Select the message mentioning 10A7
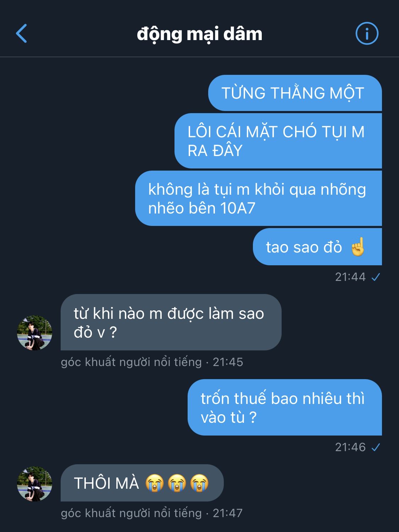Image resolution: width=399 pixels, height=532 pixels. (259, 198)
